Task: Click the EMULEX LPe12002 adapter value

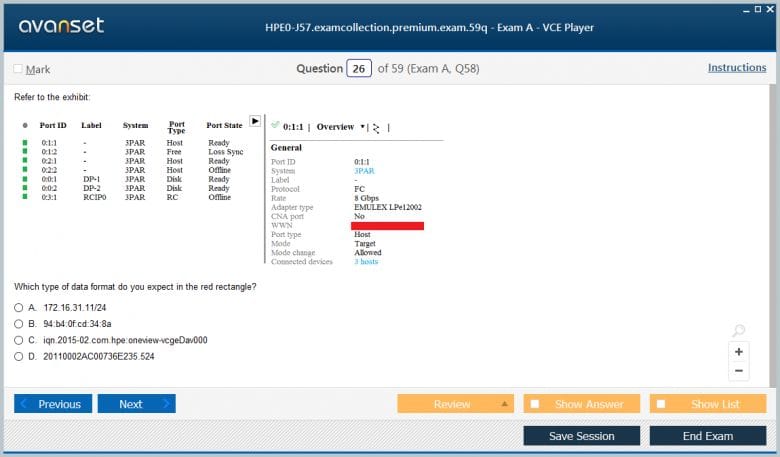Action: tap(388, 207)
